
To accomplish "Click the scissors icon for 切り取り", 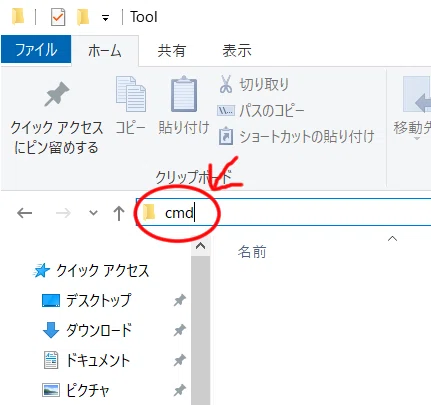I will [226, 84].
